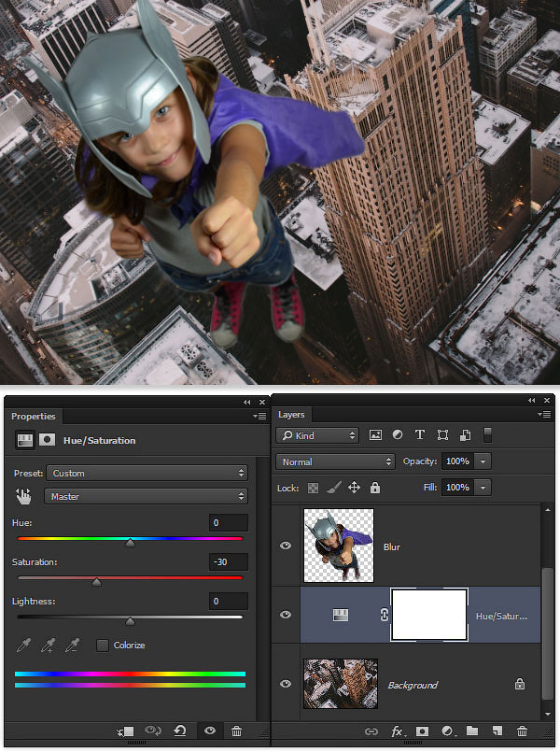Viewport: 560px width, 752px height.
Task: Click the Lightness slider handle
Action: tap(130, 621)
